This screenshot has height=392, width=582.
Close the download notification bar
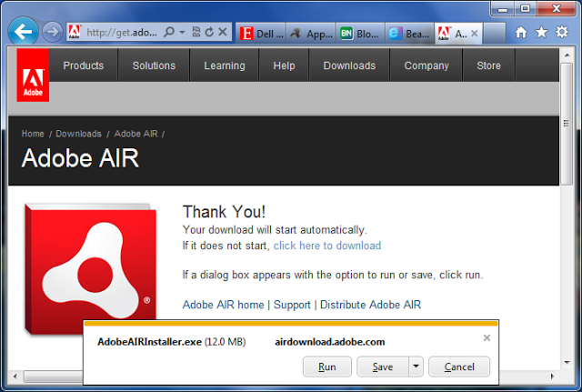pyautogui.click(x=487, y=337)
